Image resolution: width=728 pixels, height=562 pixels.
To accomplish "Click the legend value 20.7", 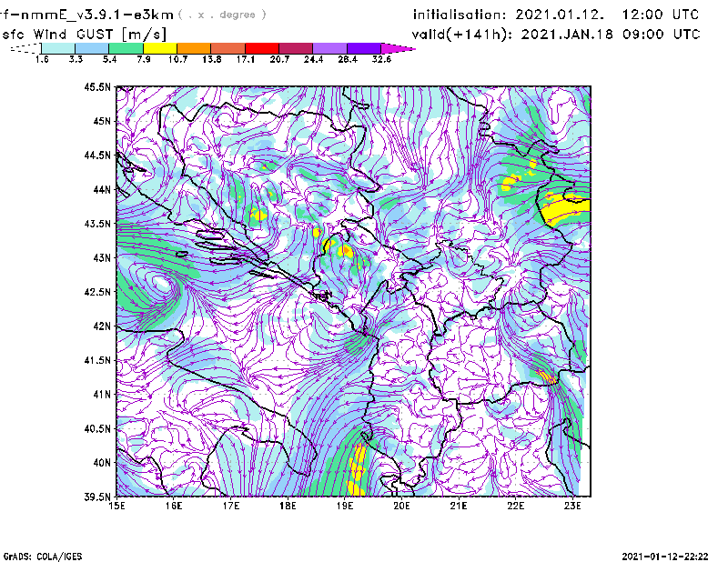I will click(279, 59).
